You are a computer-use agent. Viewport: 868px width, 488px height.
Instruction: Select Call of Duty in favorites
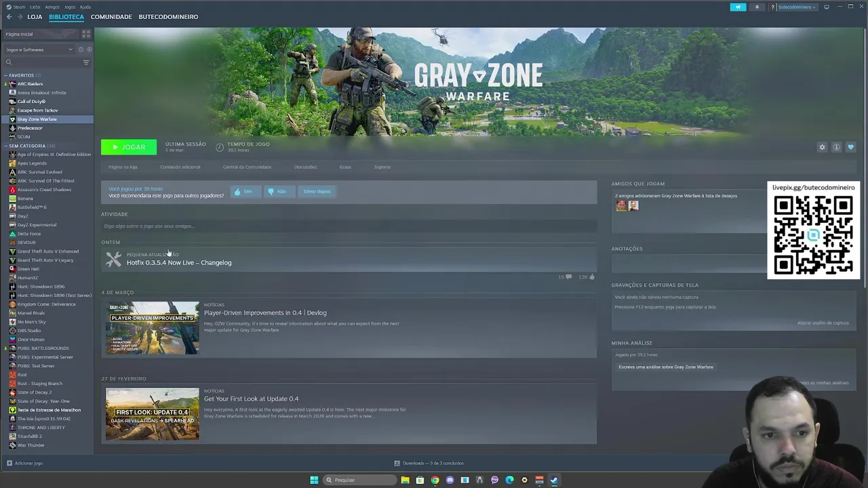[x=31, y=102]
